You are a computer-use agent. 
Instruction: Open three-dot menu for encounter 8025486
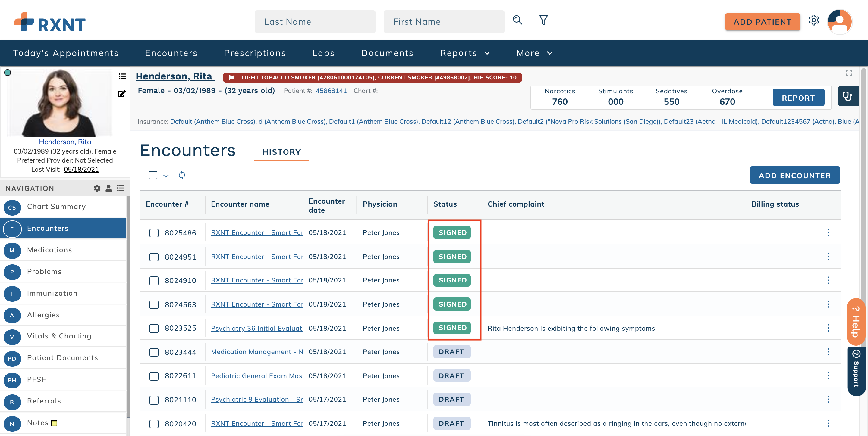point(828,232)
